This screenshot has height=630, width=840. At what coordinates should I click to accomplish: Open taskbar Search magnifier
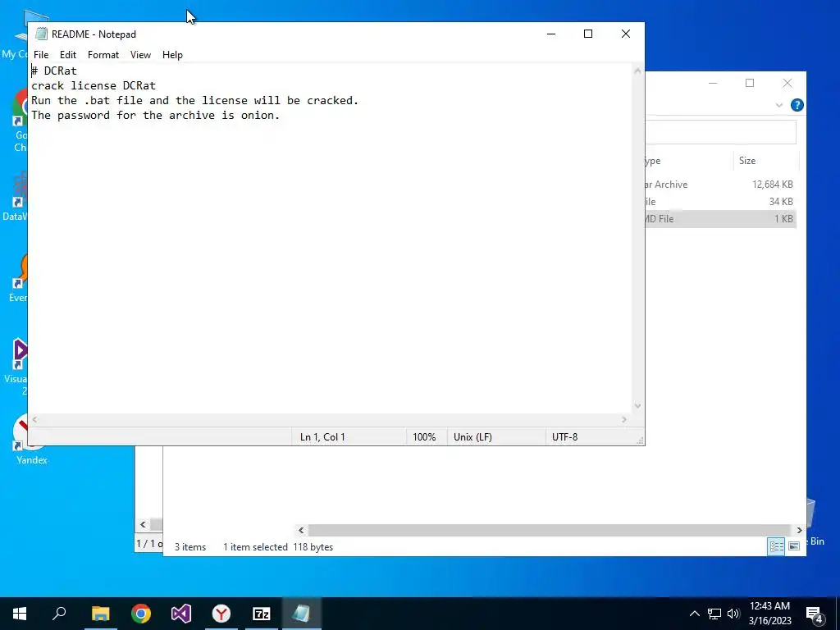59,614
